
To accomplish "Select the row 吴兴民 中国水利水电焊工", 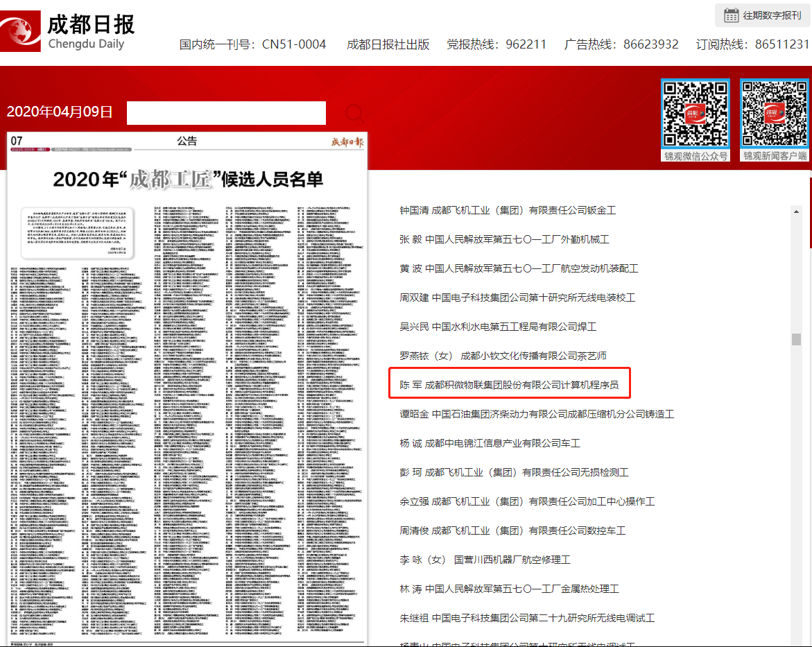I will 498,327.
